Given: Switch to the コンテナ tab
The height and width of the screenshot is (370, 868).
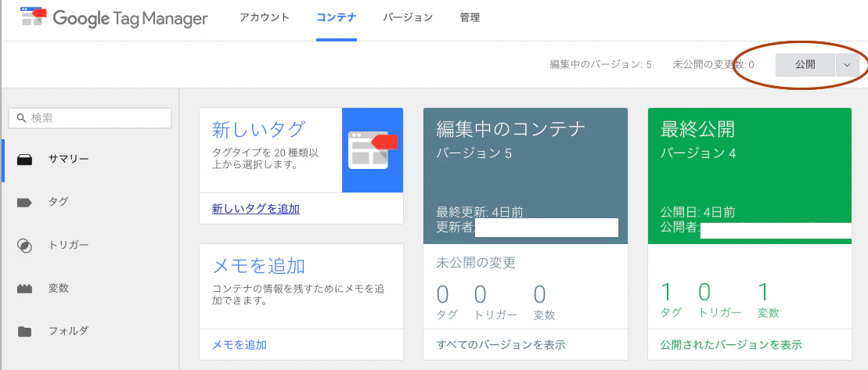Looking at the screenshot, I should click(x=336, y=18).
